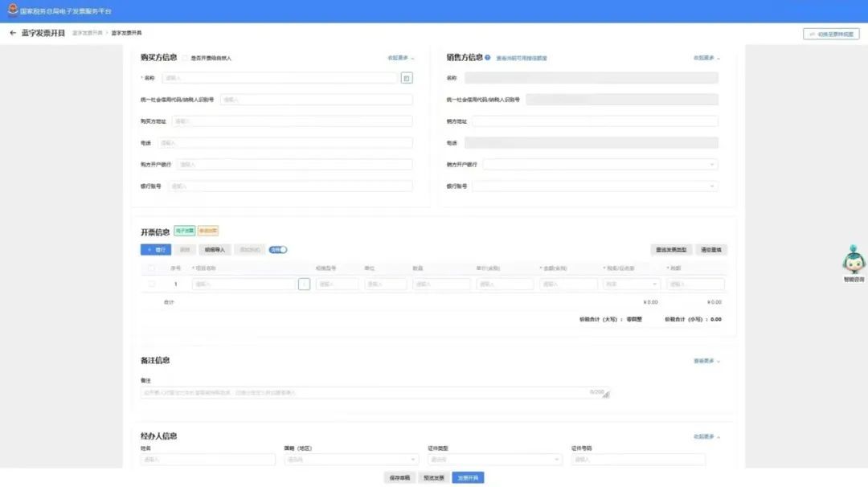Check 是否开票给自然人 checkbox
868x487 pixels.
tap(185, 58)
